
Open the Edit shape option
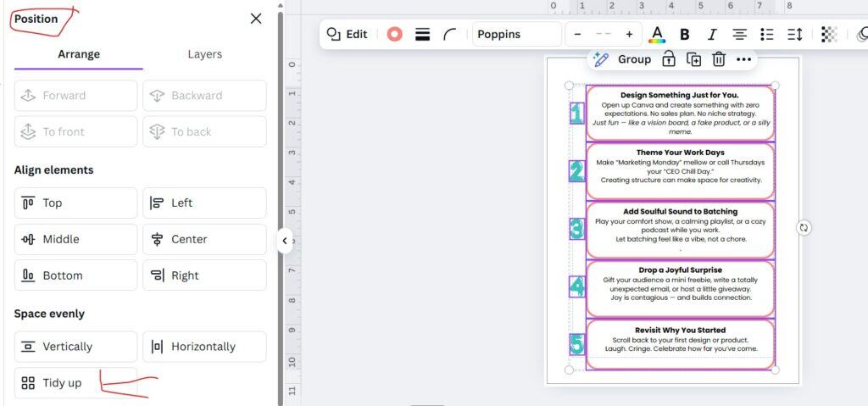(347, 34)
